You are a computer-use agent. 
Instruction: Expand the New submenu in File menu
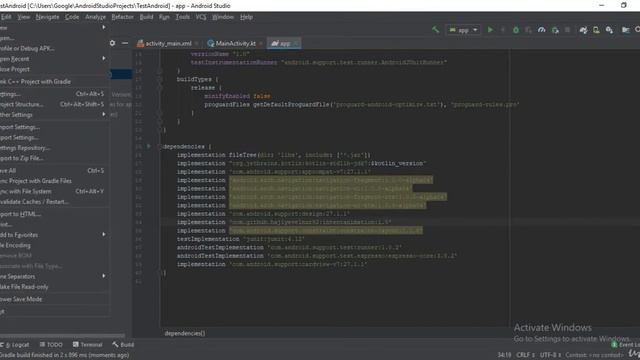pos(54,27)
